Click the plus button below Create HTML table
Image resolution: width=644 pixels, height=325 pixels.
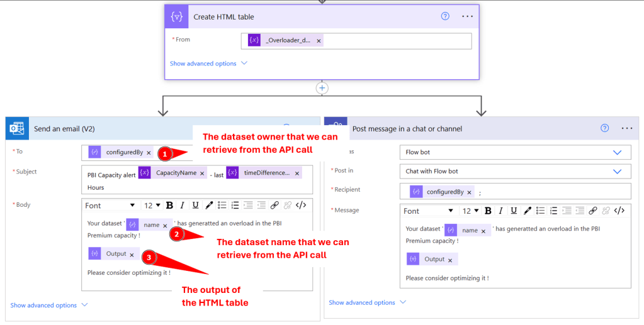tap(322, 88)
